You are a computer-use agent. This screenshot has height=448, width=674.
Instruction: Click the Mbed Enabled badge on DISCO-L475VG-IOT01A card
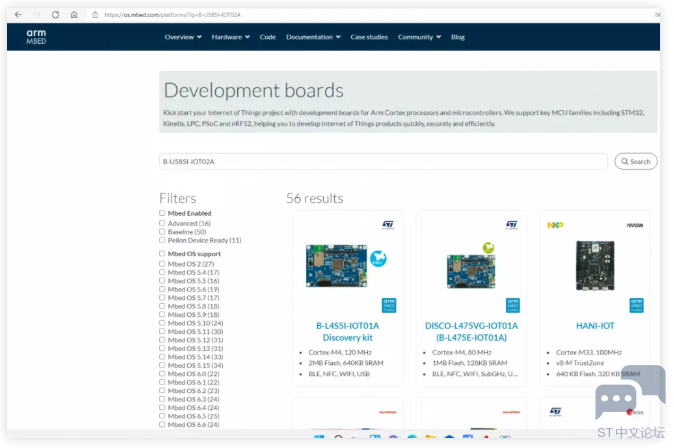513,305
